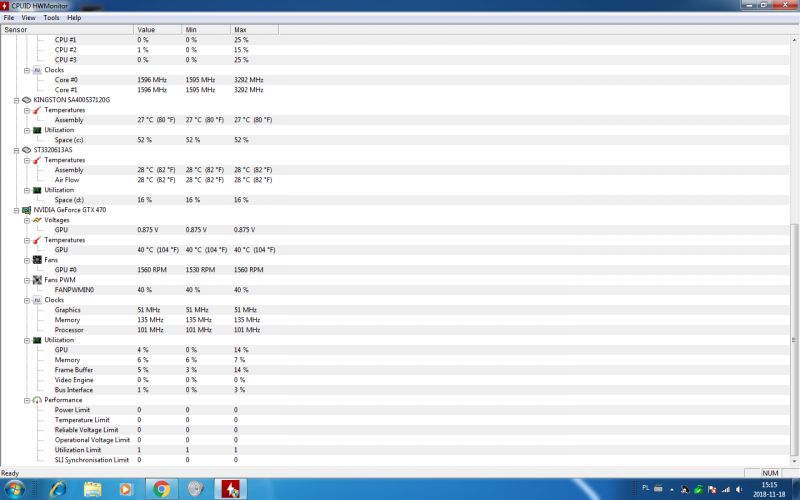Viewport: 800px width, 500px height.
Task: Collapse the CPU Clocks group above Core #0
Action: (27, 70)
